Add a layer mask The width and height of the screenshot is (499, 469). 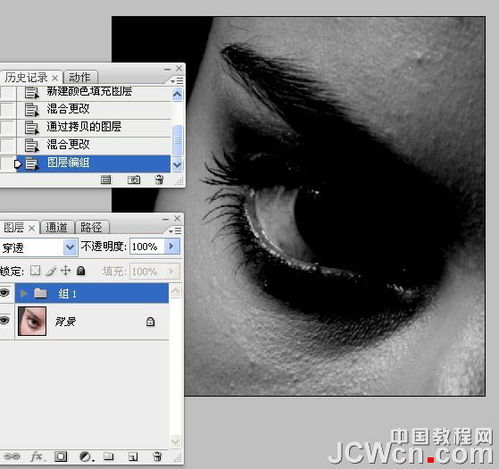[60, 456]
